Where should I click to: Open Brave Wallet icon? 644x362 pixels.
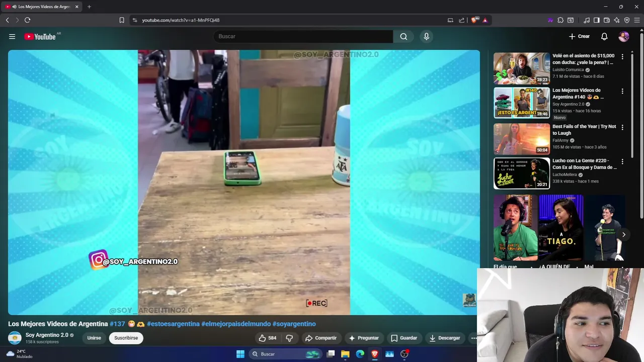pyautogui.click(x=607, y=20)
